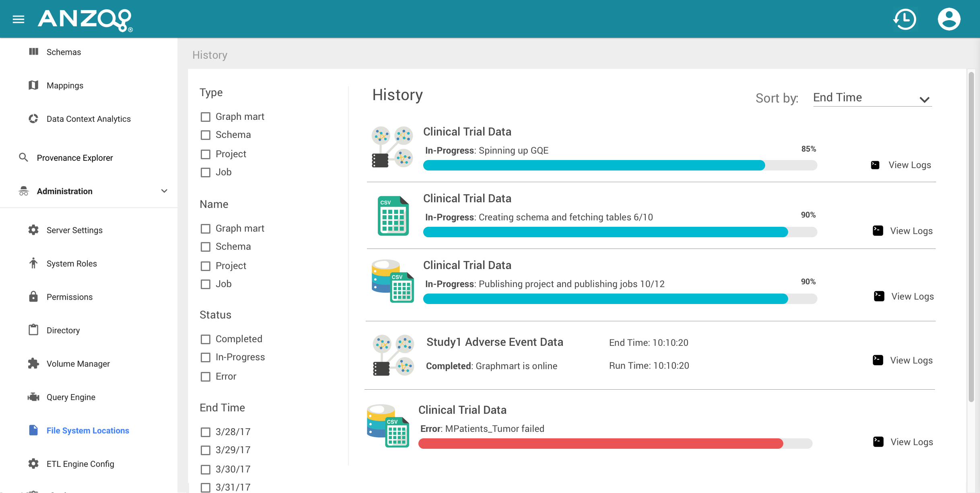Click the terminal icon beside Spinning up GQE

[x=875, y=165]
